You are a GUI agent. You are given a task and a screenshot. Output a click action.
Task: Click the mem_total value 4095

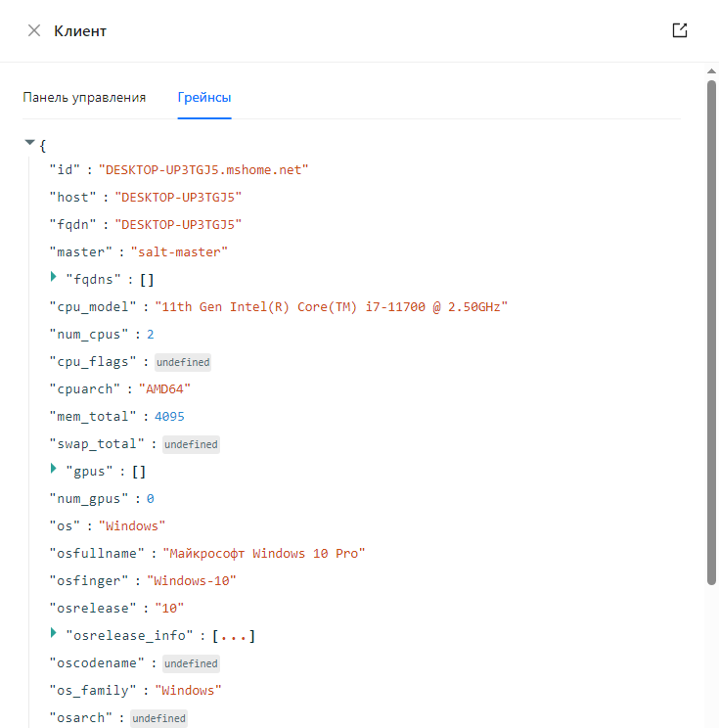[x=169, y=416]
